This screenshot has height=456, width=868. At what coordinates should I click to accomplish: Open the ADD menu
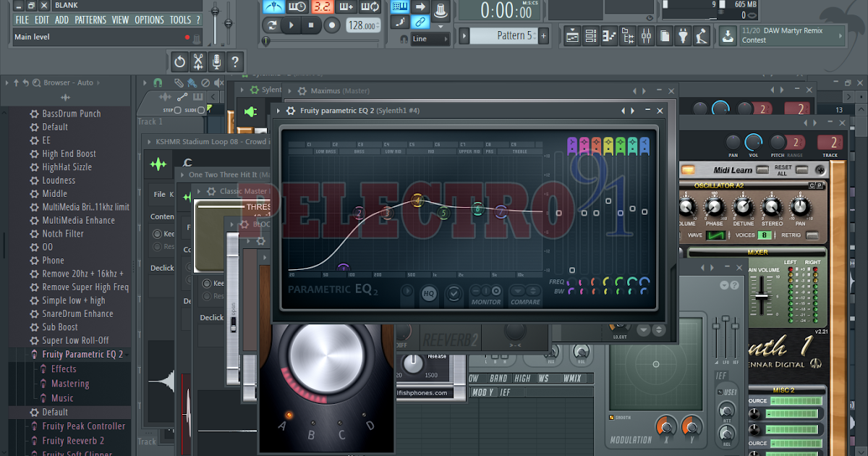(x=62, y=20)
